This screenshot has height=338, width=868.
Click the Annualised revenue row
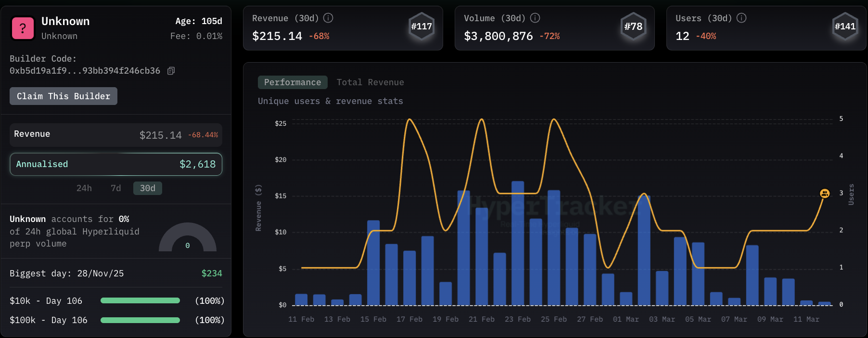click(116, 164)
